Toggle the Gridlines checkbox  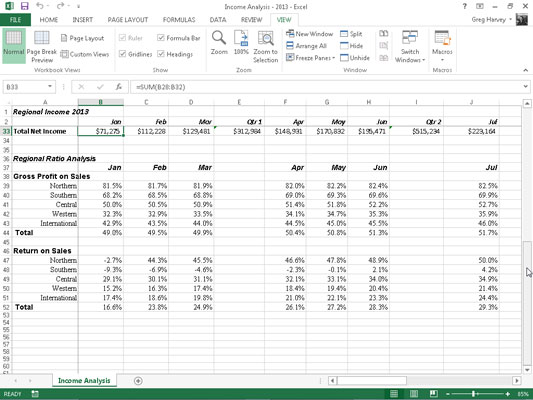[123, 54]
